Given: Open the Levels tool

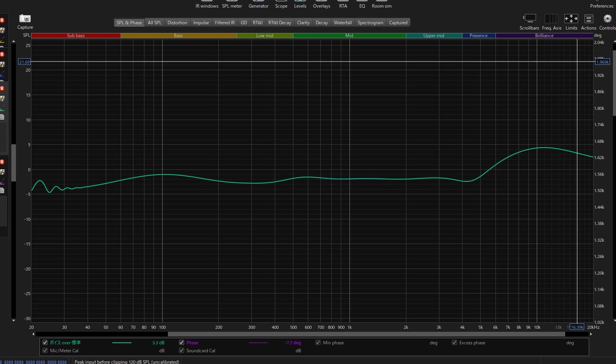Looking at the screenshot, I should click(300, 4).
